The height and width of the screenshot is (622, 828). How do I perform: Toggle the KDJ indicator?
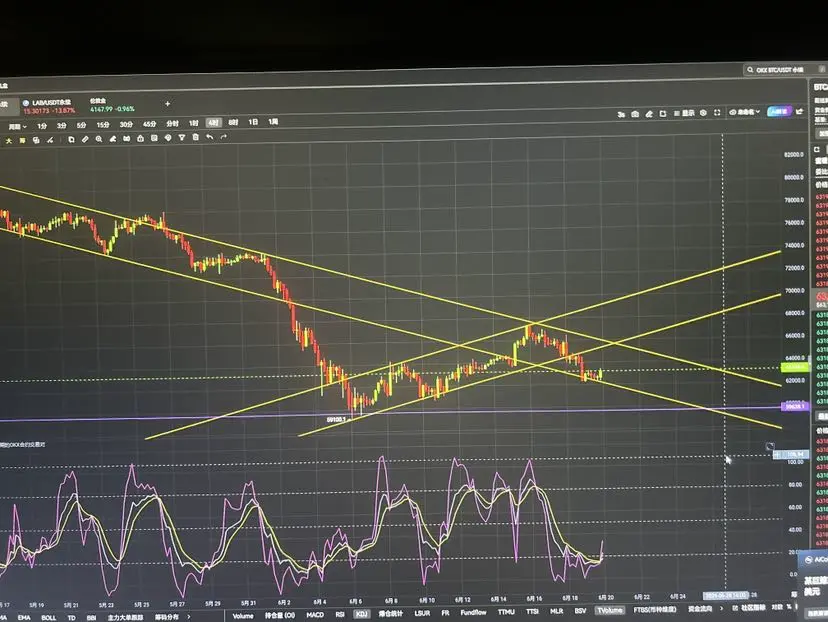pos(361,614)
